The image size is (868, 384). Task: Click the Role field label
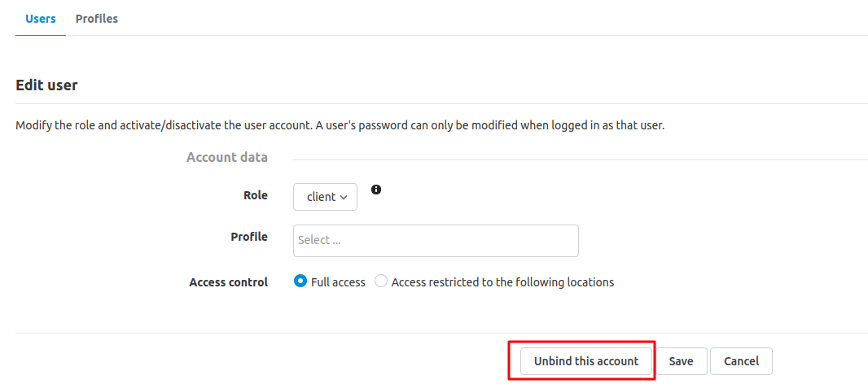256,195
